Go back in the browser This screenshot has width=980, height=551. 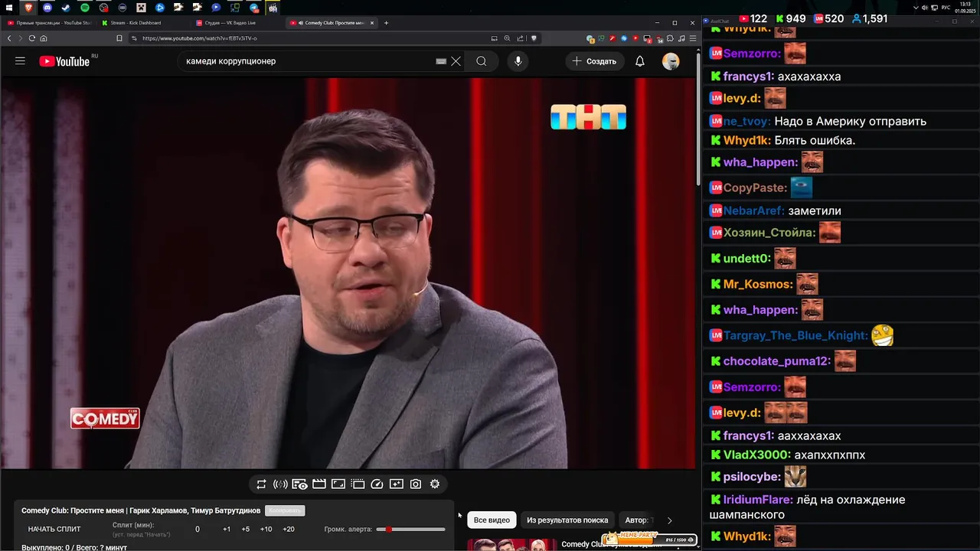click(x=9, y=38)
